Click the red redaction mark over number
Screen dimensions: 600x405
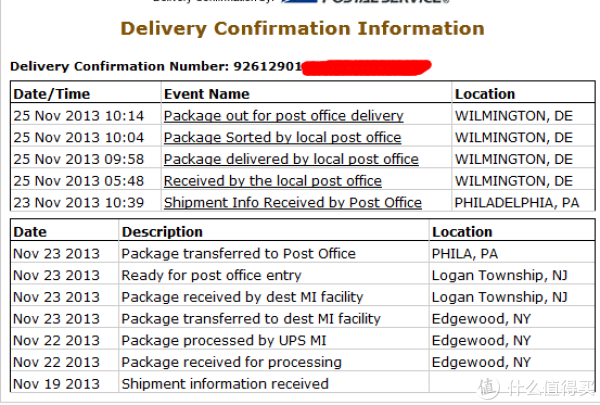[x=367, y=67]
